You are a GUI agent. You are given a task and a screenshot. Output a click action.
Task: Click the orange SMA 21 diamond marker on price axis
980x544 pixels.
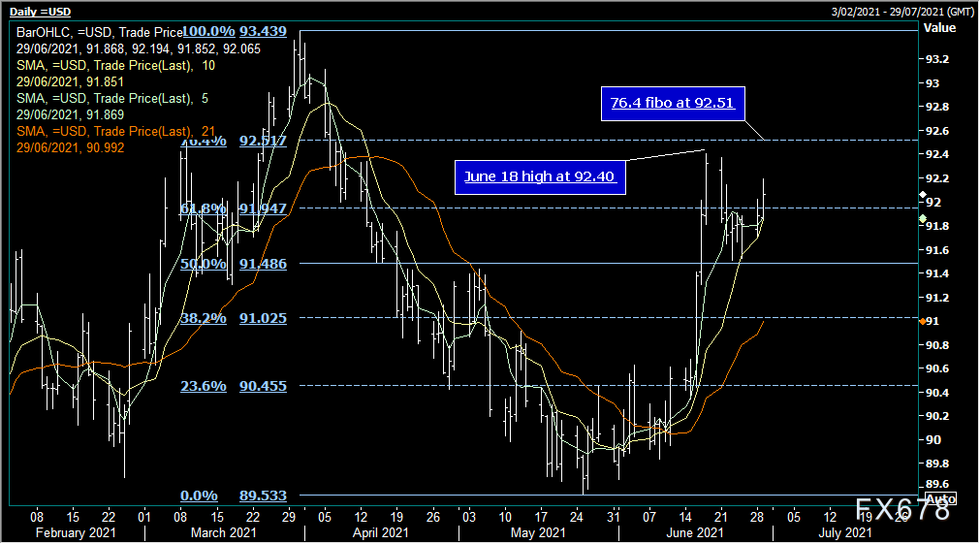(921, 321)
